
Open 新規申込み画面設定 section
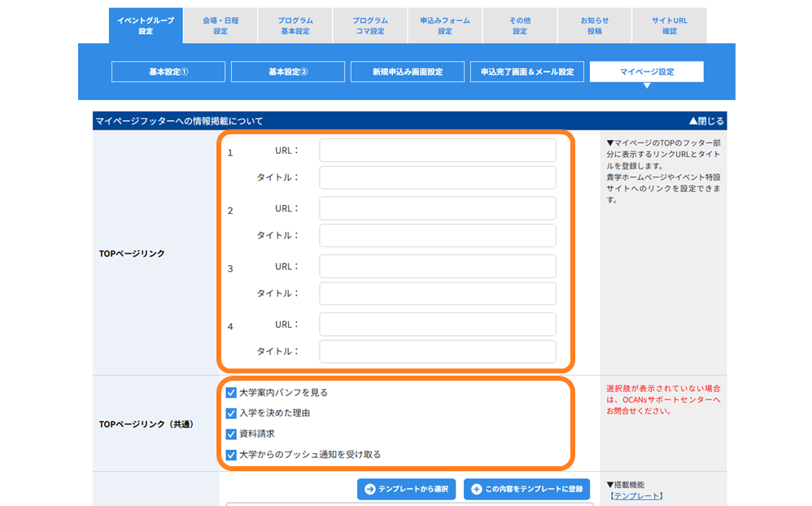pyautogui.click(x=408, y=72)
